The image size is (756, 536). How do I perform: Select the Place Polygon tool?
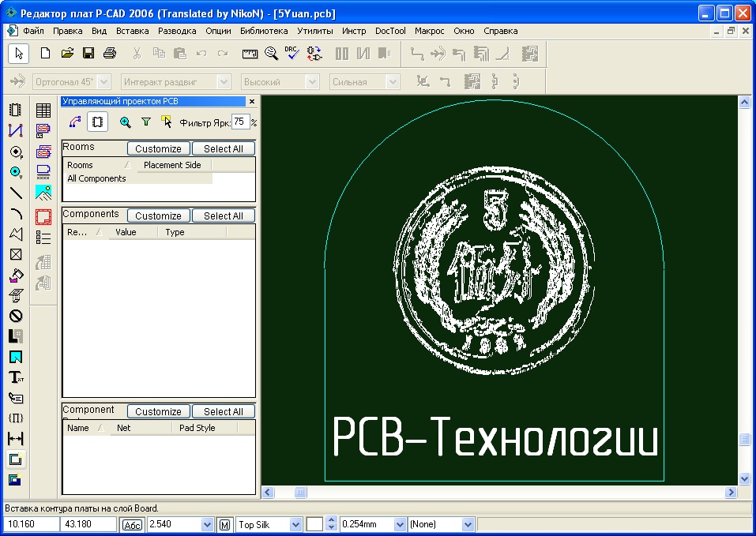(16, 234)
